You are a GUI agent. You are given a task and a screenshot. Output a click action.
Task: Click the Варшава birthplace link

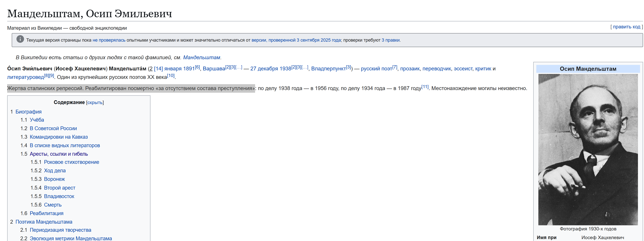pos(214,69)
